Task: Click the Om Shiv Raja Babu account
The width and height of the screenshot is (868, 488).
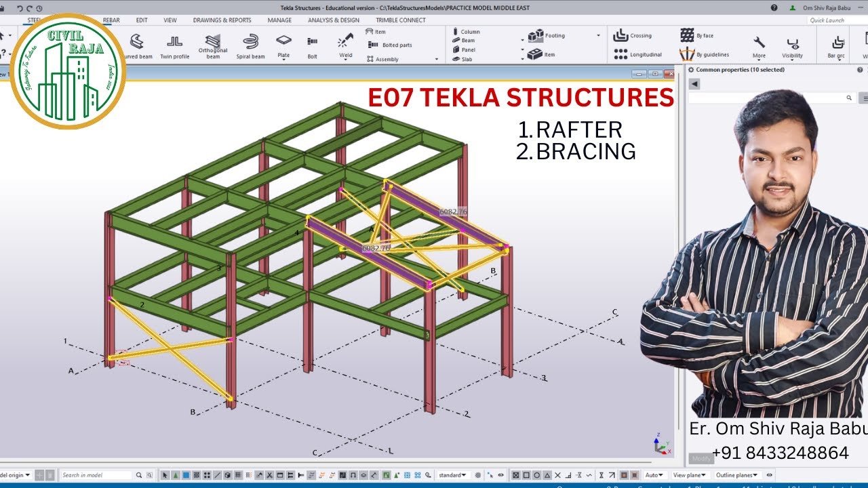Action: [827, 7]
